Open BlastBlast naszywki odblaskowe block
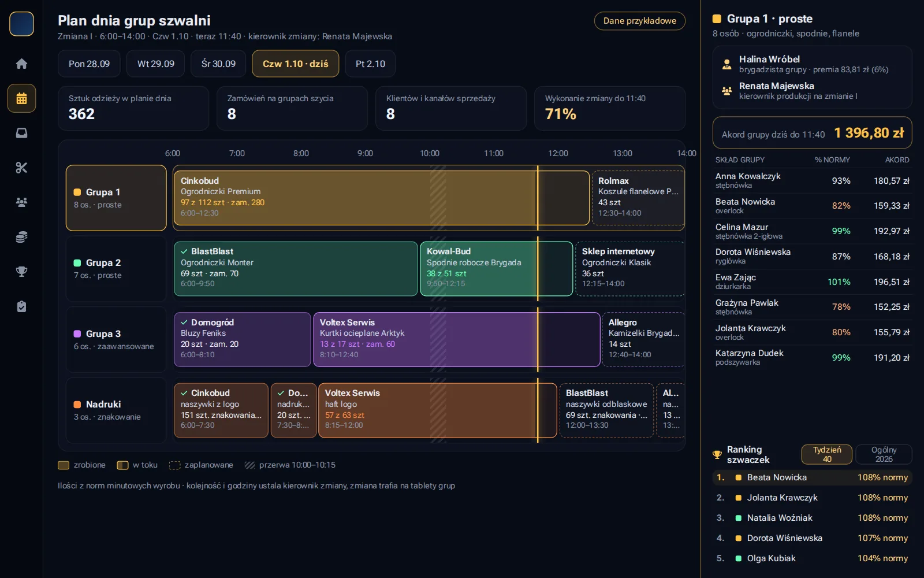This screenshot has width=924, height=578. (606, 410)
